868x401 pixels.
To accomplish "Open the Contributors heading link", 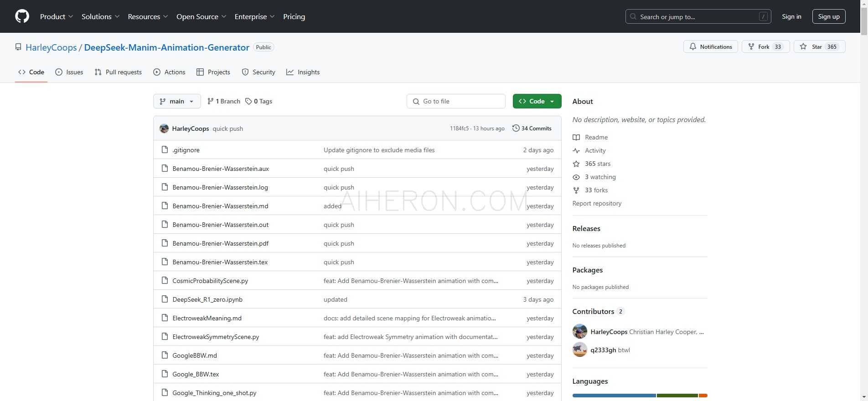I will pyautogui.click(x=598, y=311).
